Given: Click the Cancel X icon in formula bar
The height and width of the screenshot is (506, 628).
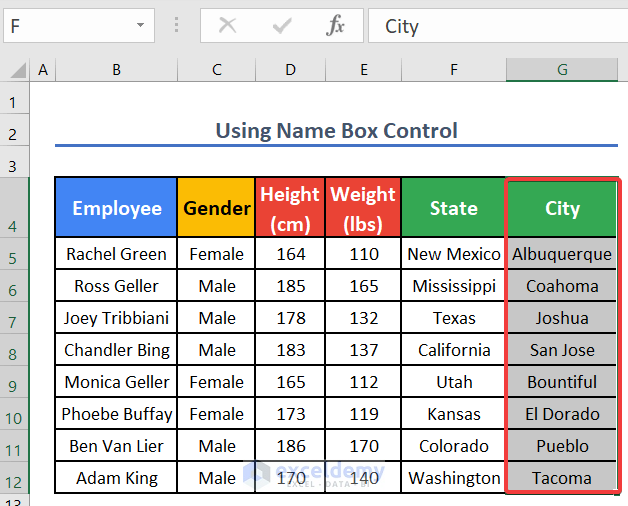Looking at the screenshot, I should pyautogui.click(x=227, y=26).
